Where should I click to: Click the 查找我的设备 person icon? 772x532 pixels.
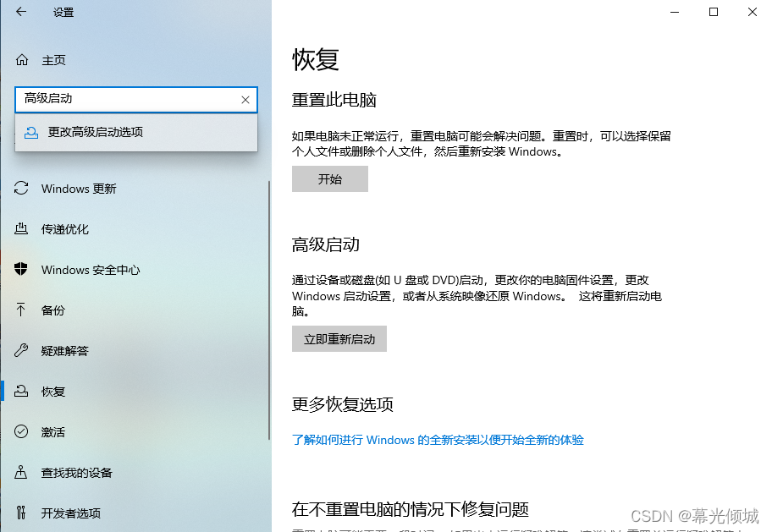(x=20, y=472)
